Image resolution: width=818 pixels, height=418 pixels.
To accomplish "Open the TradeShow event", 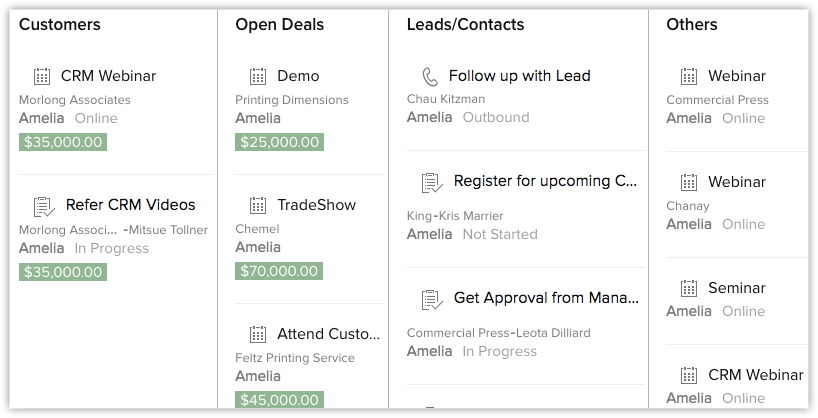I will click(316, 205).
